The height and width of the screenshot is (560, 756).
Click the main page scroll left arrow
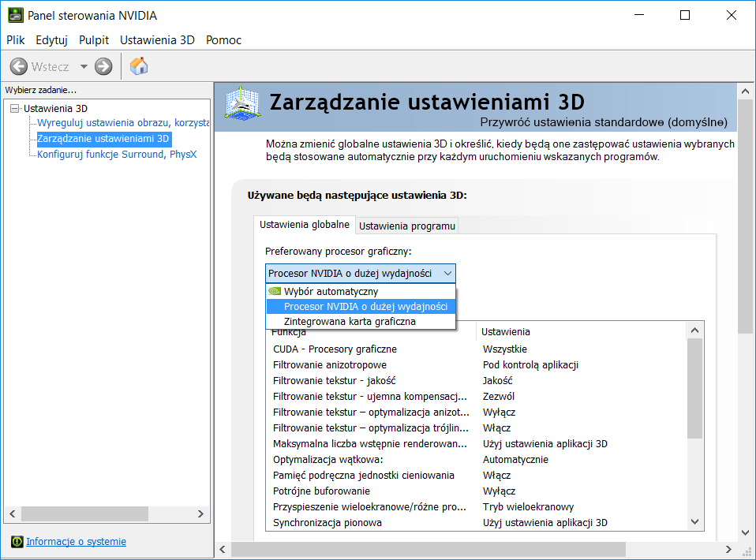[223, 549]
